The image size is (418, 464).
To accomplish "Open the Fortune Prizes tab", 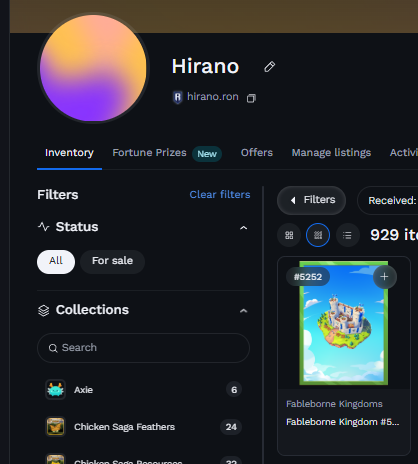I will [x=149, y=153].
